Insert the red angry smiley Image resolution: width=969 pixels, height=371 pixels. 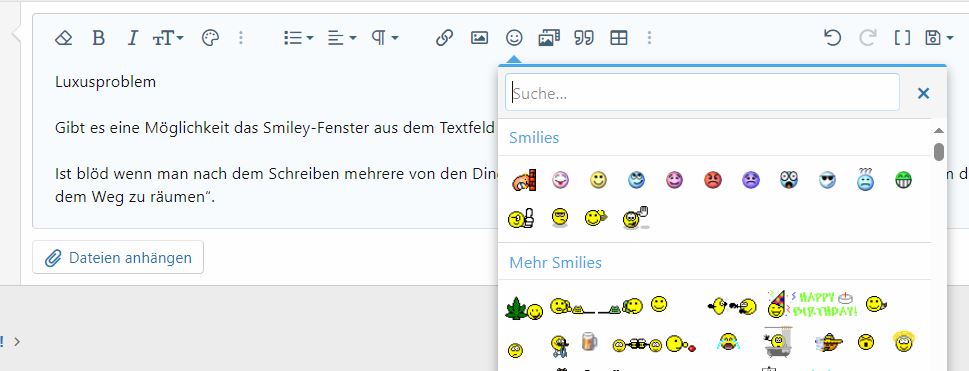point(713,181)
